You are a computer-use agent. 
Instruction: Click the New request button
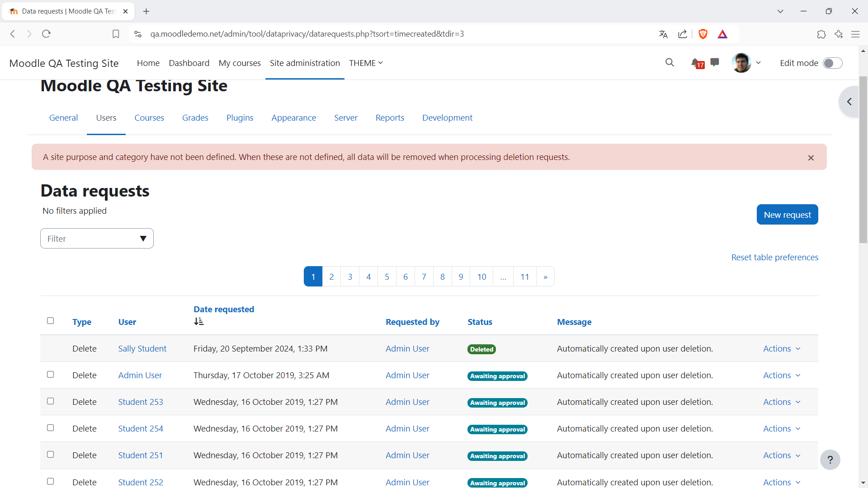787,215
